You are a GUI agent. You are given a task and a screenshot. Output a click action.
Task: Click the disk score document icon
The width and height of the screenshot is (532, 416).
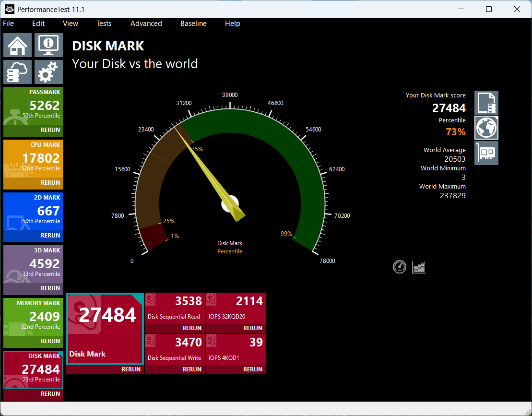486,103
